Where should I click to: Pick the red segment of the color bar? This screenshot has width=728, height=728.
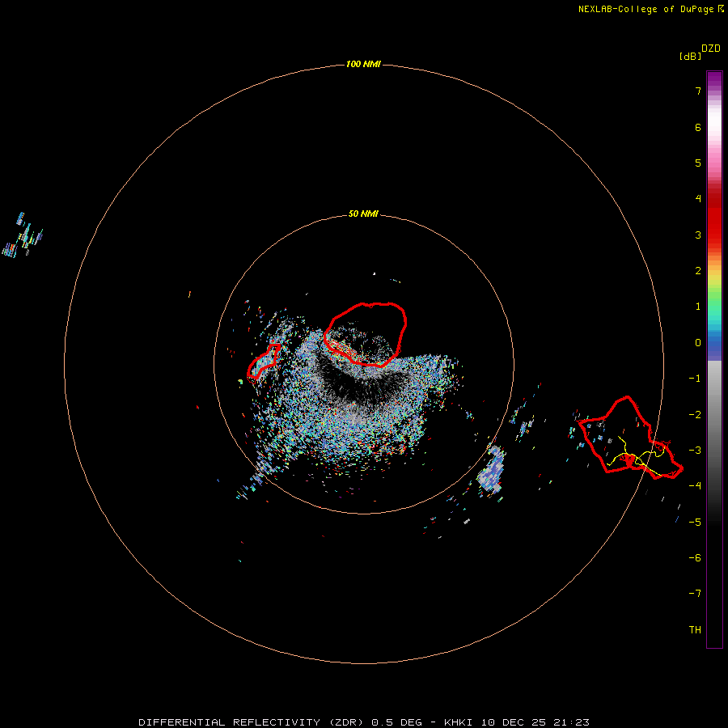714,216
